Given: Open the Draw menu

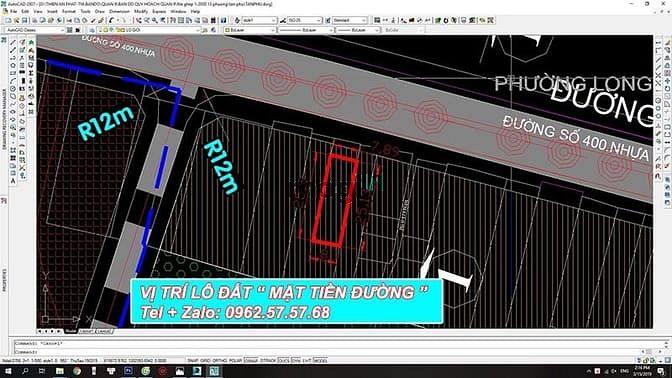Looking at the screenshot, I should [100, 12].
